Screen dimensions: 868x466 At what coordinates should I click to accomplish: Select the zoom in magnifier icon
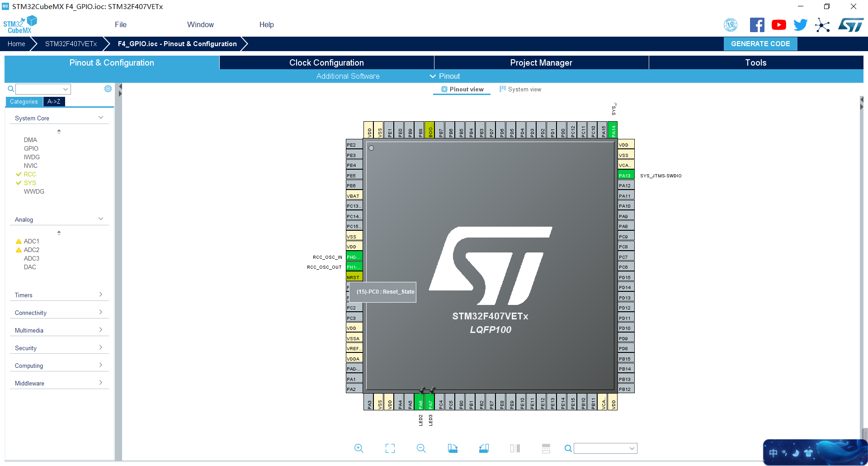click(359, 448)
